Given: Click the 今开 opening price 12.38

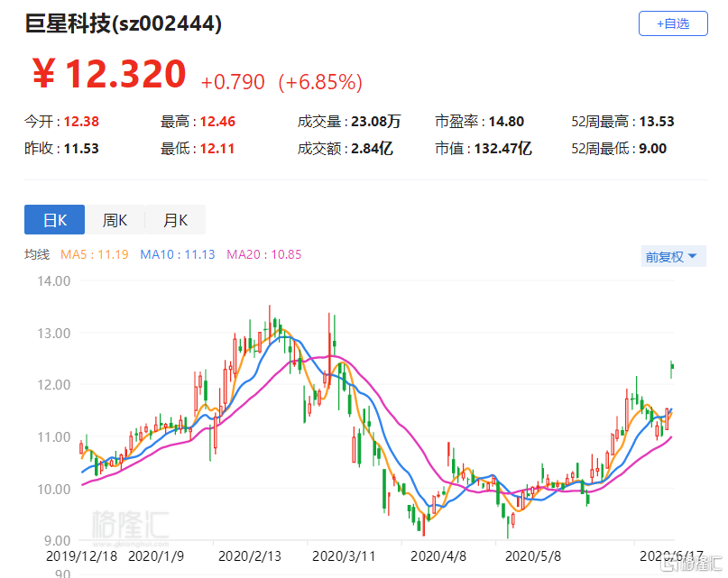Looking at the screenshot, I should point(81,122).
